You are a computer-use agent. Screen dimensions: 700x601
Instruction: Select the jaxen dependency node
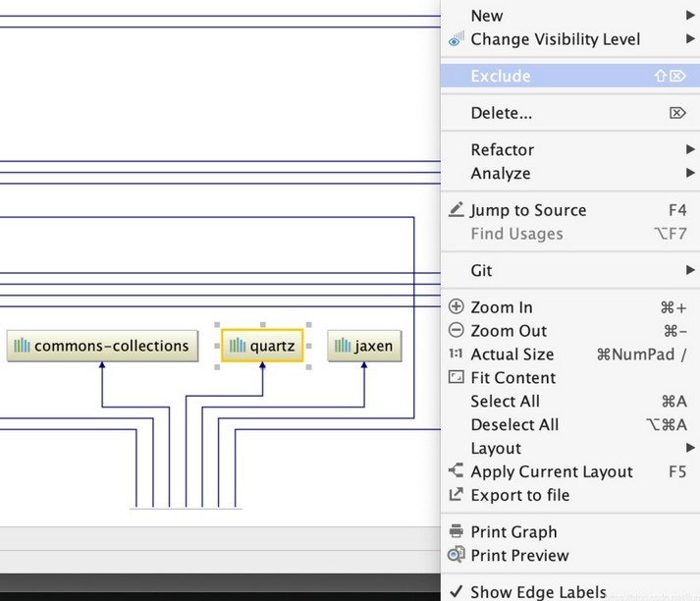point(364,346)
